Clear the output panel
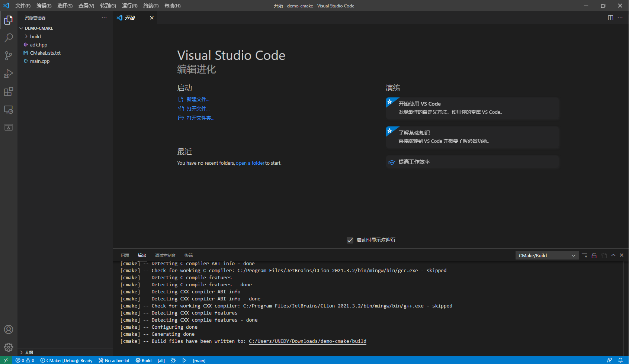The height and width of the screenshot is (364, 629). (x=584, y=255)
